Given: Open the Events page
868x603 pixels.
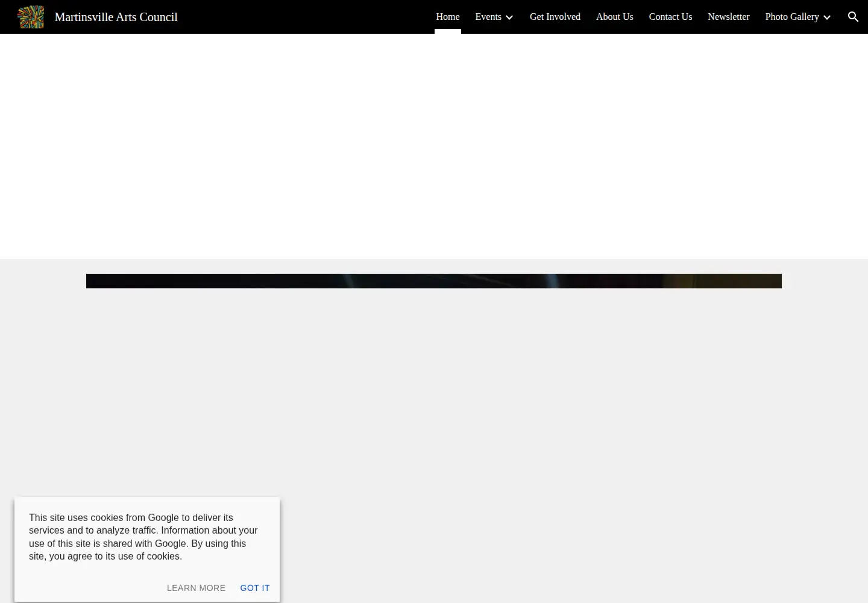Looking at the screenshot, I should pyautogui.click(x=488, y=17).
